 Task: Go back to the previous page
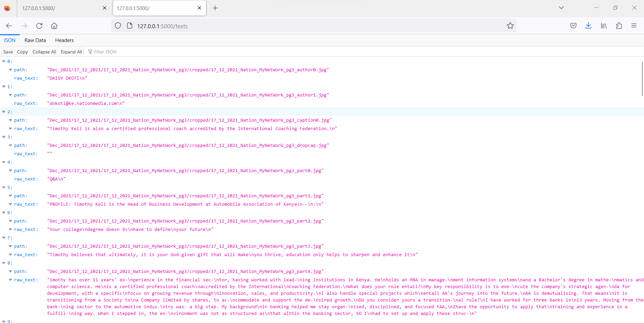click(x=9, y=26)
